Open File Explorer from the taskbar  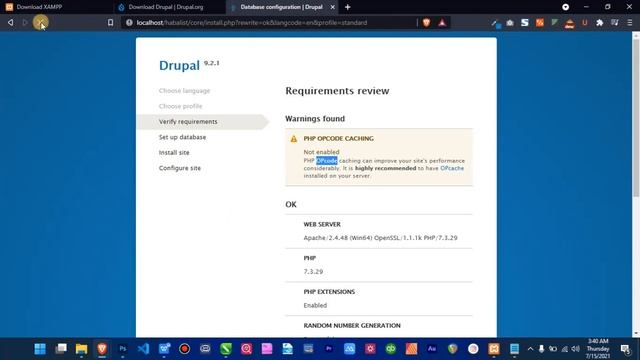(x=82, y=349)
